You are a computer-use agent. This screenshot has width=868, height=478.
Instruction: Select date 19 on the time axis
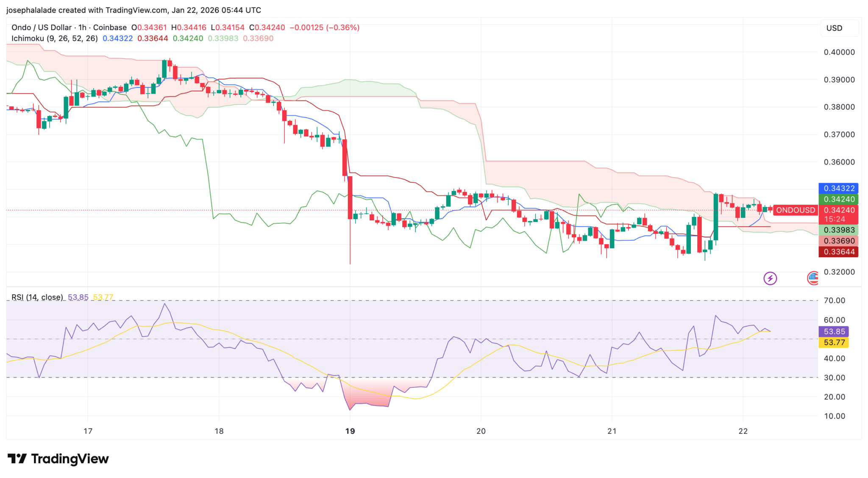click(x=350, y=431)
